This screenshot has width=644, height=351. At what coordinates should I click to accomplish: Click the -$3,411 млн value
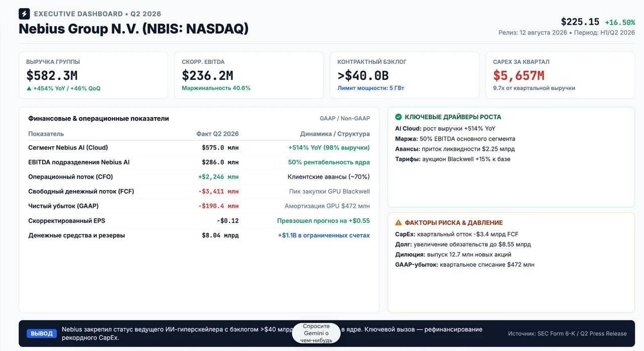pos(218,192)
